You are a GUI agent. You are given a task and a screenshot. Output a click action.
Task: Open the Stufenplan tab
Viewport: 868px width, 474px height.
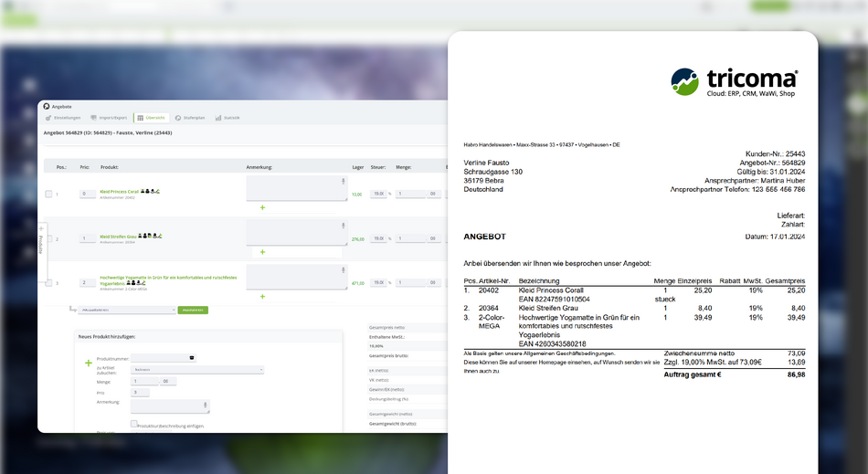190,118
